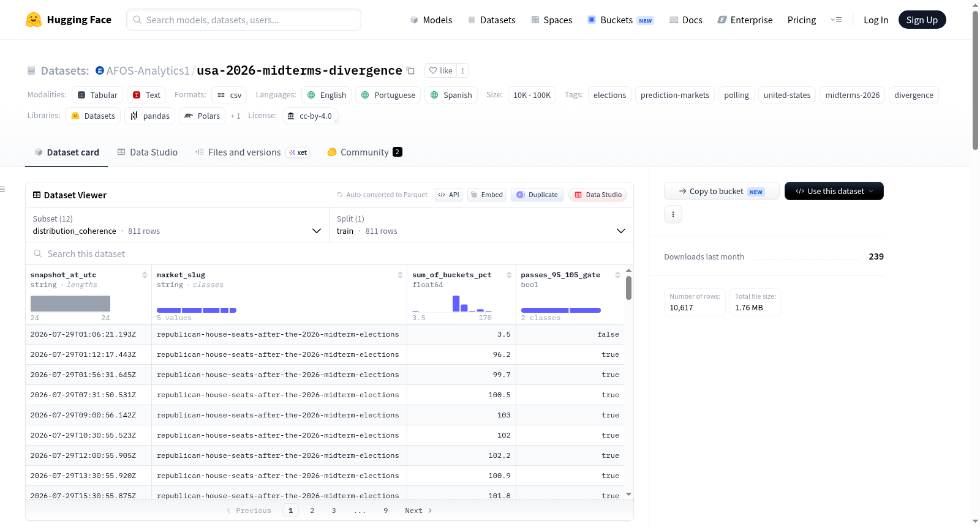Screen dimensions: 980x527
Task: Click the Datasets breadcrumb icon
Action: click(x=31, y=70)
